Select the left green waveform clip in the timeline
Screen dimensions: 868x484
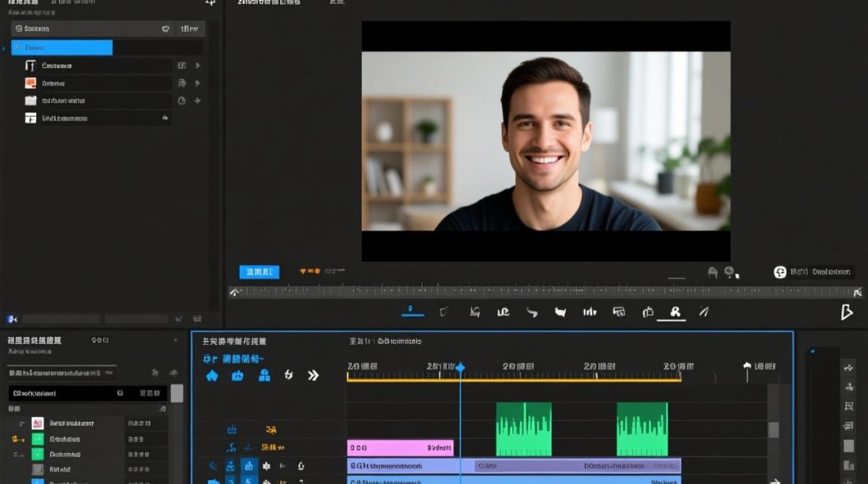click(x=524, y=429)
